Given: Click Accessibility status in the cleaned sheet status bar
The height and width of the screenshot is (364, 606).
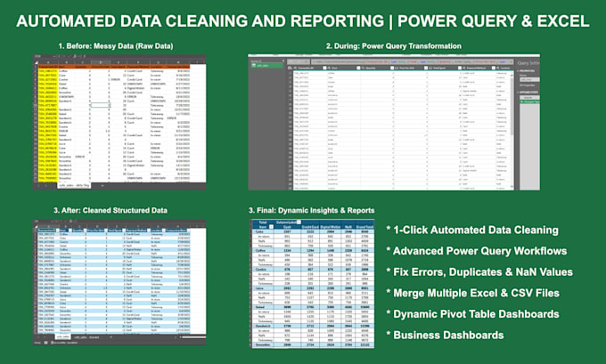Looking at the screenshot, I should (64, 343).
